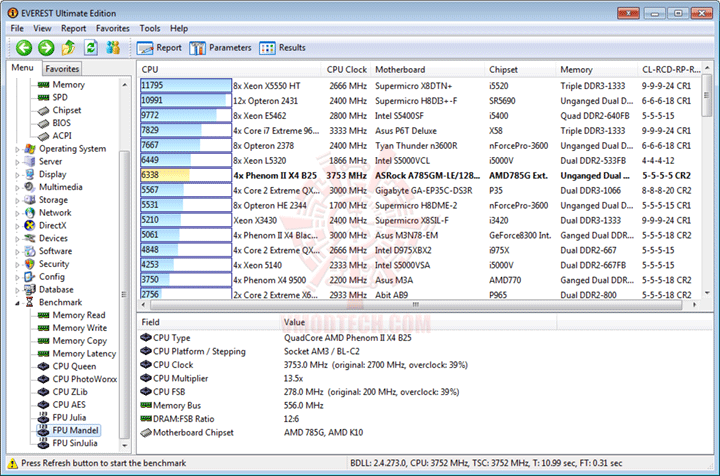Screen dimensions: 720x476
Task: Open benchmark Parameters
Action: [x=220, y=48]
